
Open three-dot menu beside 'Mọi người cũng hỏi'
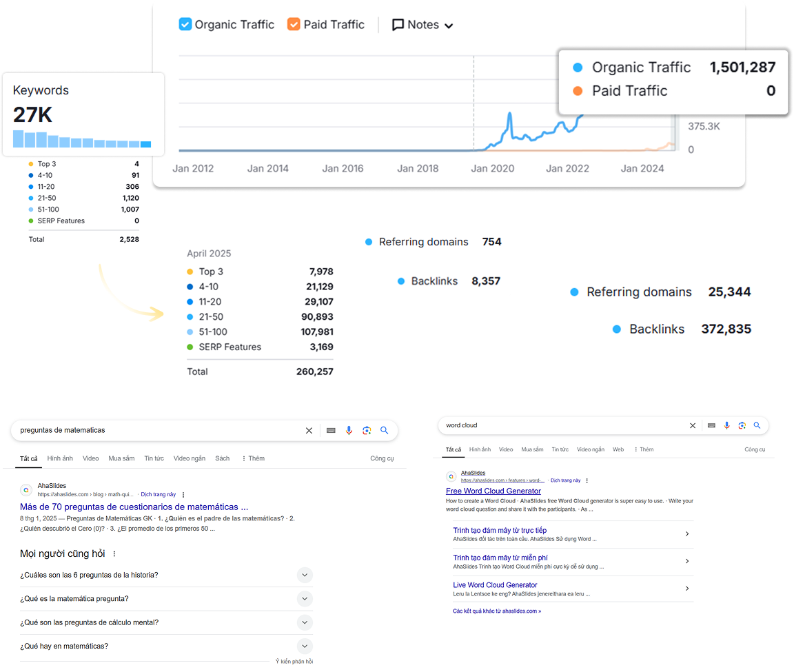click(114, 554)
